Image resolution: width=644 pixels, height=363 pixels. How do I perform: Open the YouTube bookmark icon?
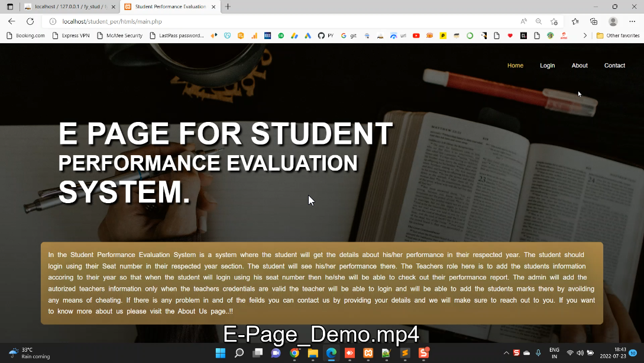[x=416, y=36]
